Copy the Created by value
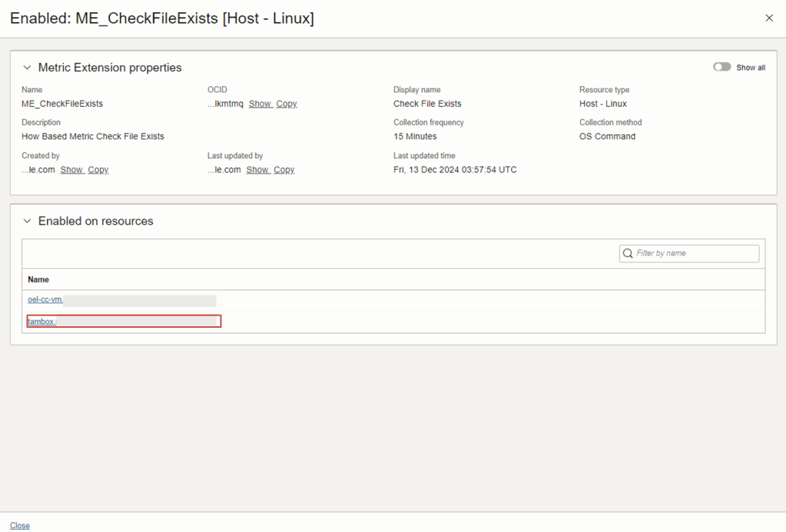The image size is (786, 532). point(98,170)
